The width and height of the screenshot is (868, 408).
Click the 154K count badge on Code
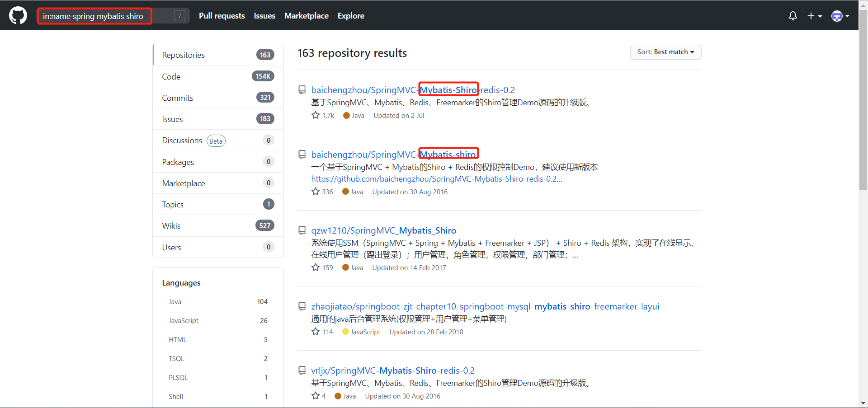[x=263, y=76]
